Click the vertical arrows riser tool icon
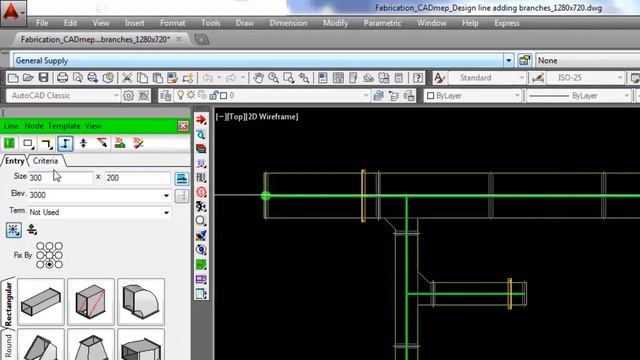The height and width of the screenshot is (360, 640). pos(84,143)
